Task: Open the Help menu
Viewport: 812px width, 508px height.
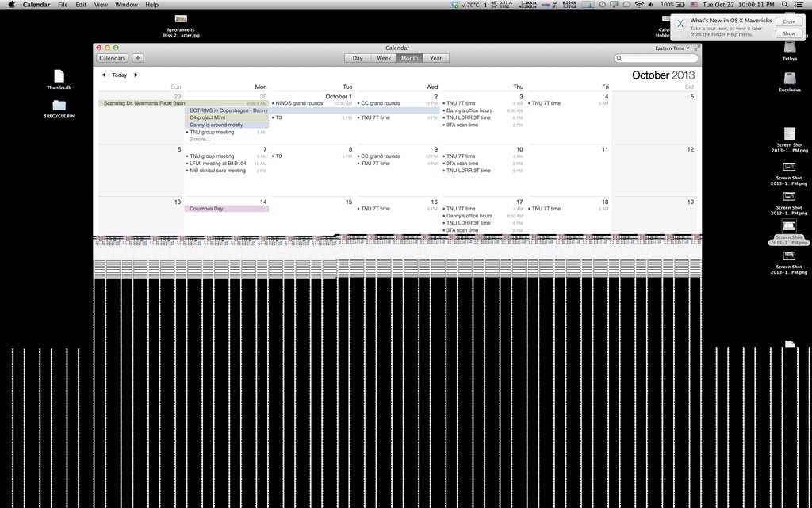Action: point(151,5)
